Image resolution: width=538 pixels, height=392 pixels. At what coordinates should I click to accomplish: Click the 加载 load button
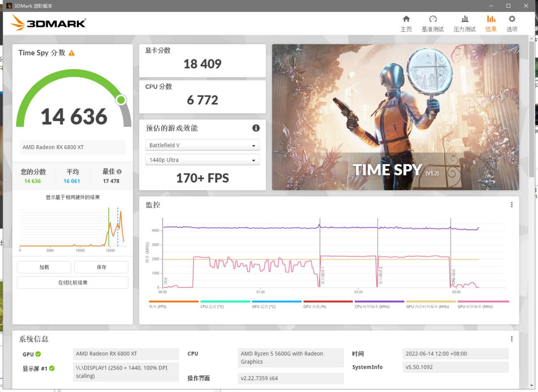click(x=43, y=266)
